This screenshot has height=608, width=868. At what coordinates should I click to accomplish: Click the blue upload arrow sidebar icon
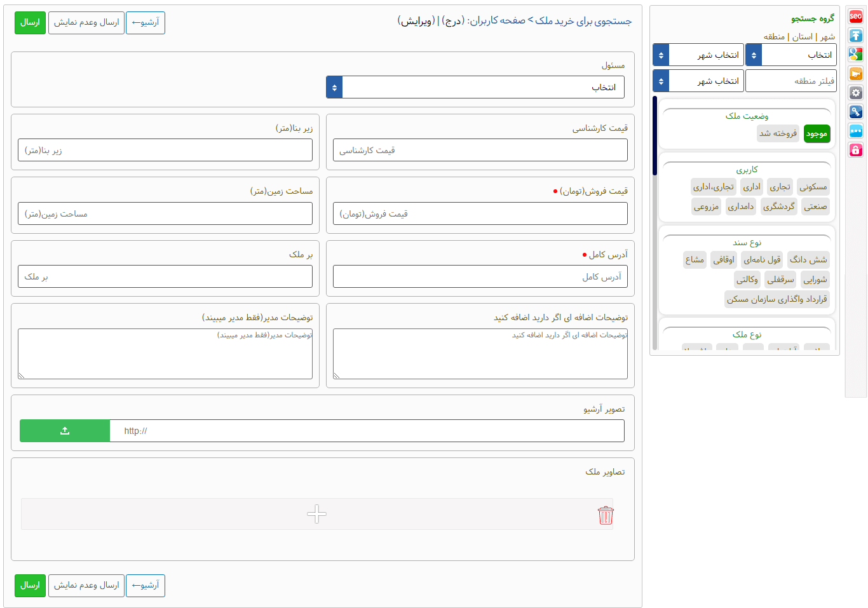(x=856, y=36)
